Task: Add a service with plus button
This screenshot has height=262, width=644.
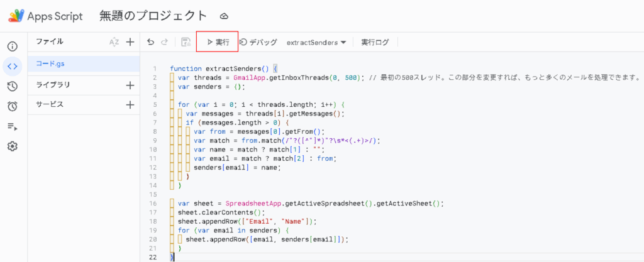Action: pyautogui.click(x=130, y=104)
